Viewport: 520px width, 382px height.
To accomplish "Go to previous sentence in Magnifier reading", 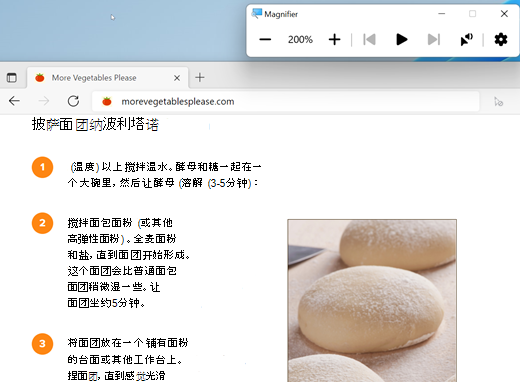I will 369,40.
